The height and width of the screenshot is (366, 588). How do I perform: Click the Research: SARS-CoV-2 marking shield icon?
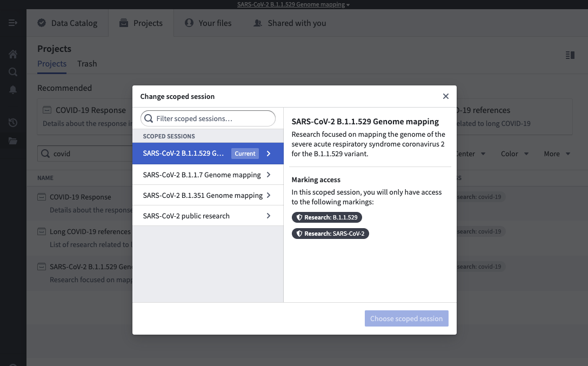299,234
